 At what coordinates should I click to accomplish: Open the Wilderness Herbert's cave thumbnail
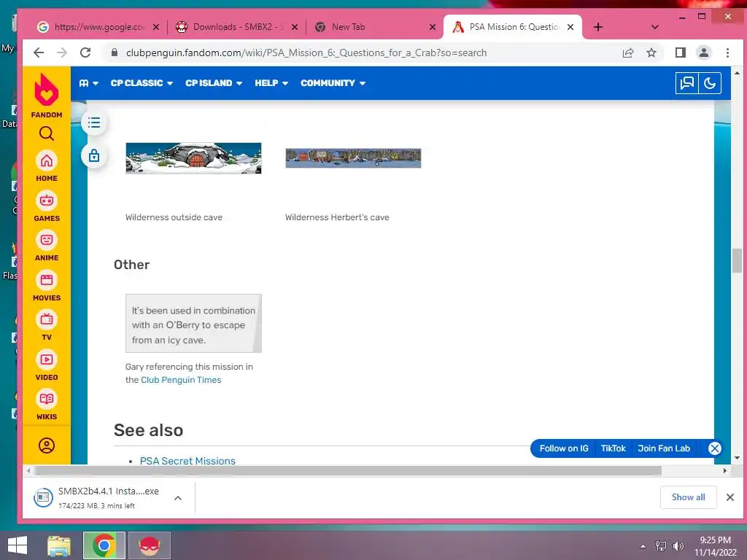pos(353,158)
